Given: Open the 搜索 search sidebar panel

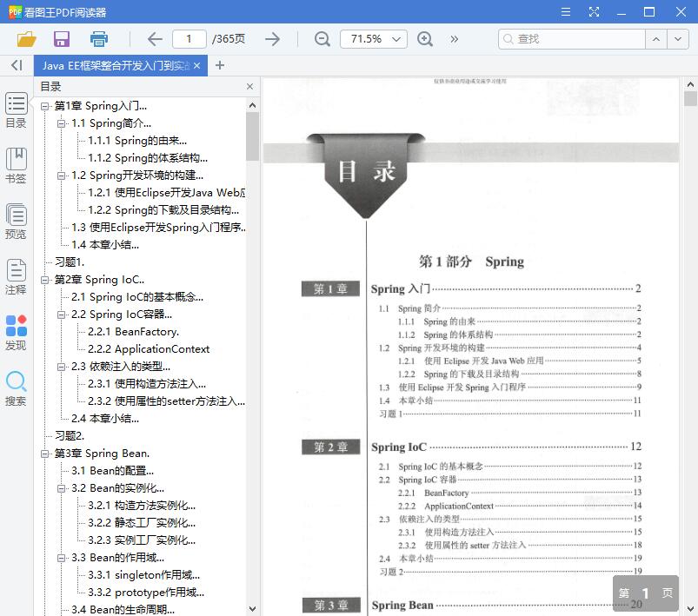Looking at the screenshot, I should pos(17,388).
